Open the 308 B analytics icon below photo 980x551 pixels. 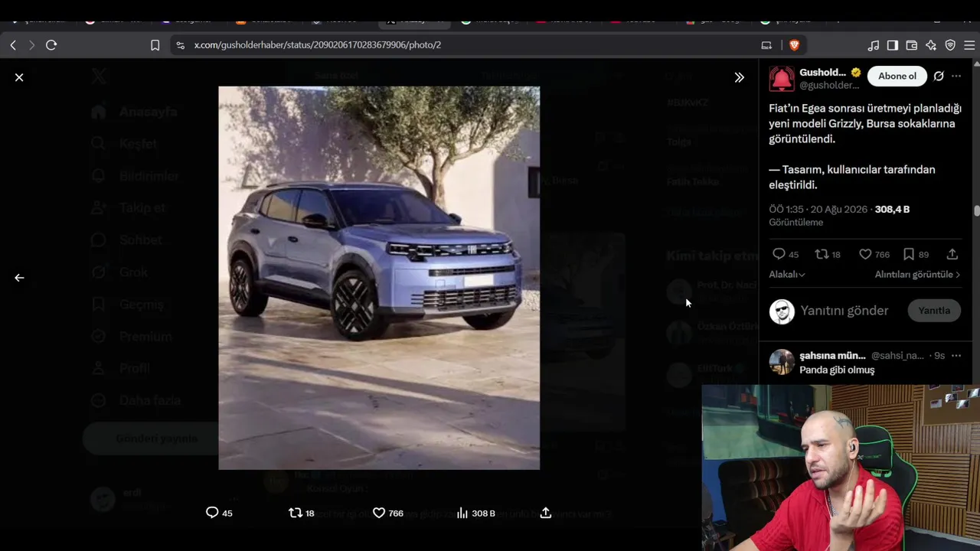pyautogui.click(x=462, y=513)
